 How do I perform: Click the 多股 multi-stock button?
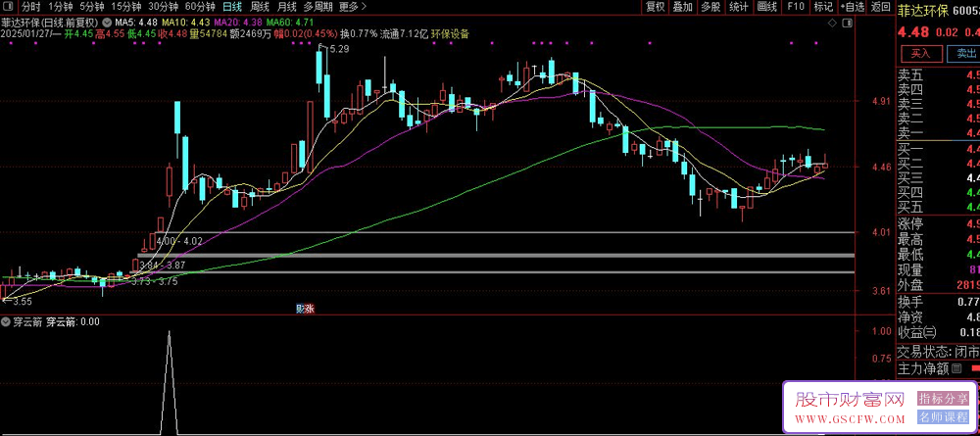[x=710, y=7]
